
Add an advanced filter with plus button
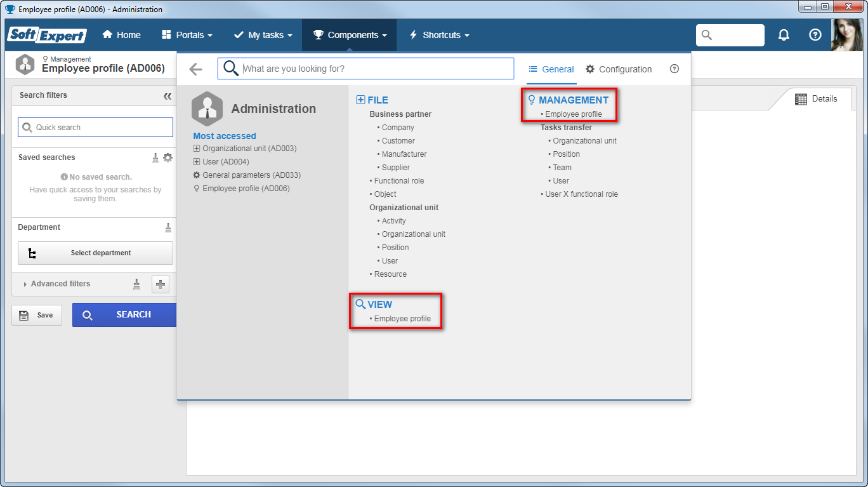pyautogui.click(x=161, y=284)
